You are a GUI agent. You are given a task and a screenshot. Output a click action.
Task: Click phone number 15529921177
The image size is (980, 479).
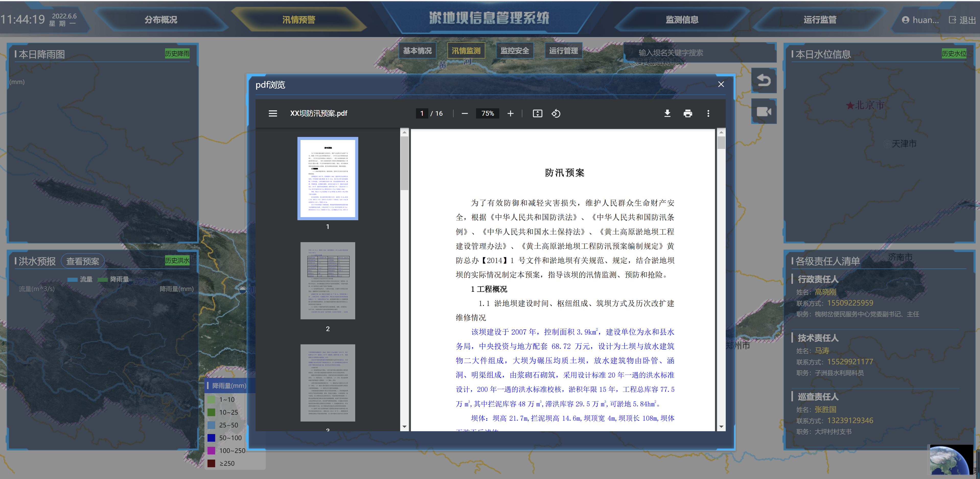pyautogui.click(x=850, y=361)
